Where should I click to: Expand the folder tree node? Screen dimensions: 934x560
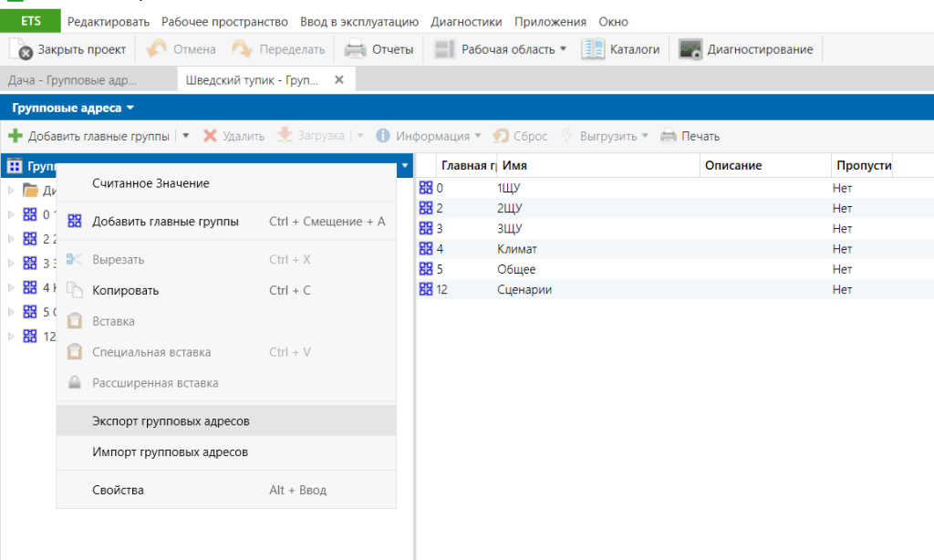coord(11,190)
